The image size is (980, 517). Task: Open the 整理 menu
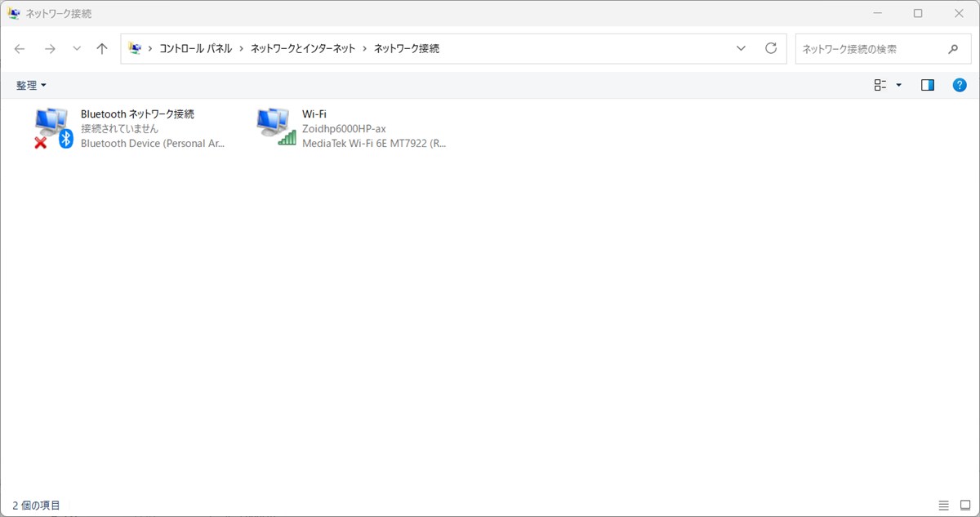32,85
